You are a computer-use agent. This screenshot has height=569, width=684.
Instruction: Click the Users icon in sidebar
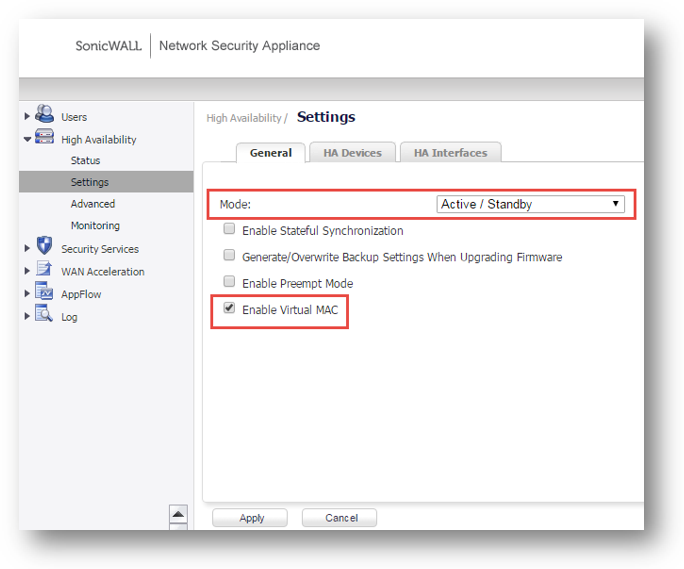point(44,115)
